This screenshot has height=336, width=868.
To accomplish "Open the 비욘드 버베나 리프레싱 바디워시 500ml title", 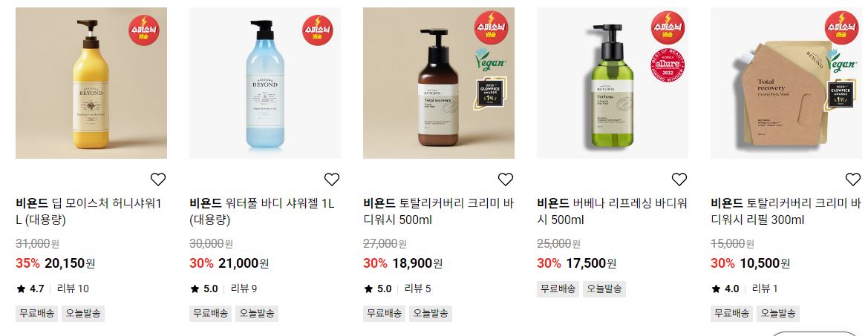I will point(613,211).
